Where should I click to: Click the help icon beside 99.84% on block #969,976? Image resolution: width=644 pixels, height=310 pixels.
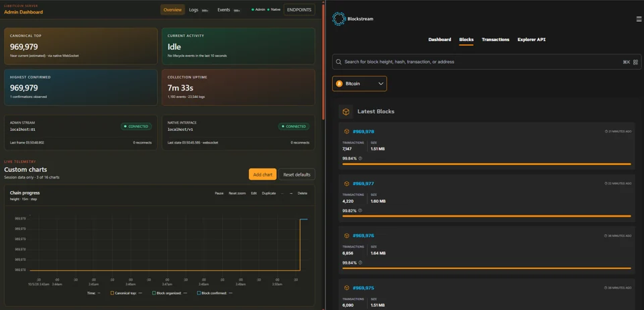(x=360, y=263)
